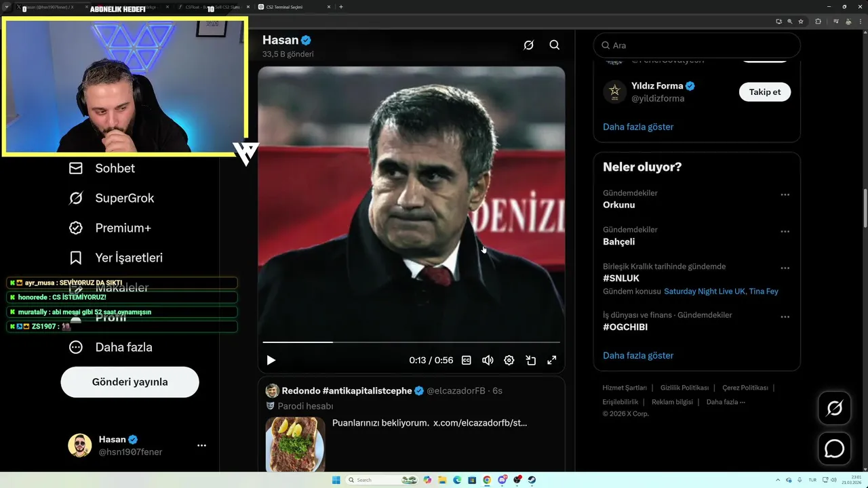Open TUR keyboard language switcher
Screen dimensions: 868x488
point(812,480)
